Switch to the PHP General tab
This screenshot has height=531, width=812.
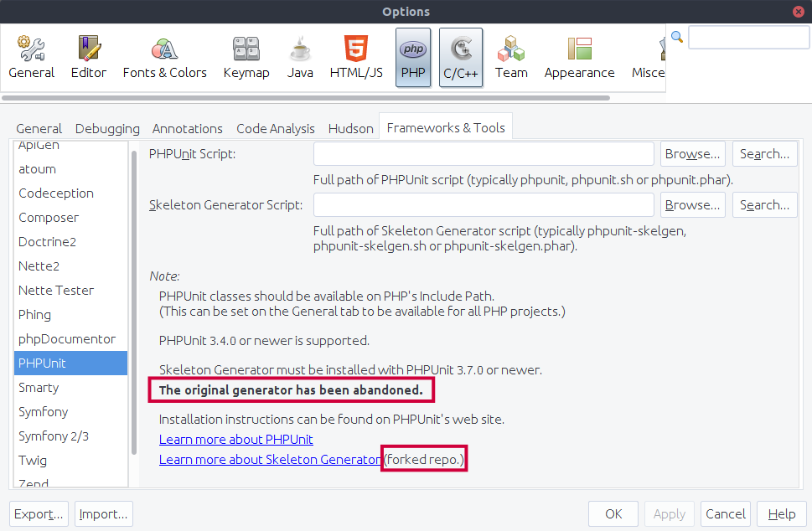(39, 128)
